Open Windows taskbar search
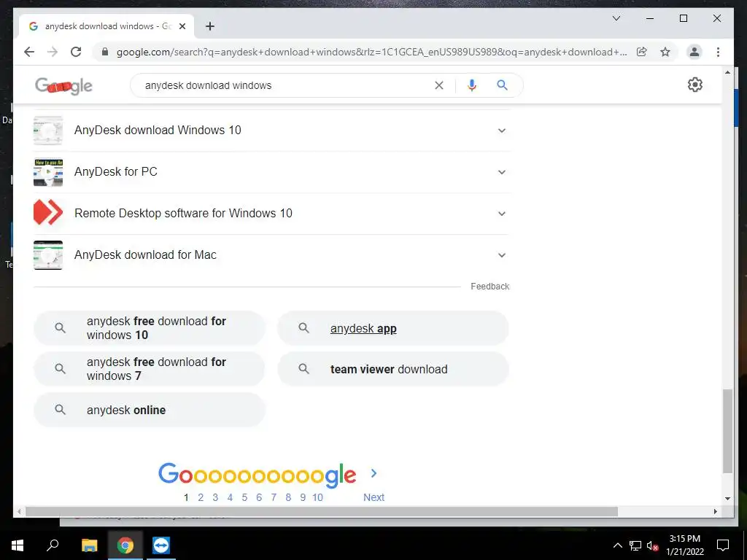The width and height of the screenshot is (747, 560). point(53,545)
